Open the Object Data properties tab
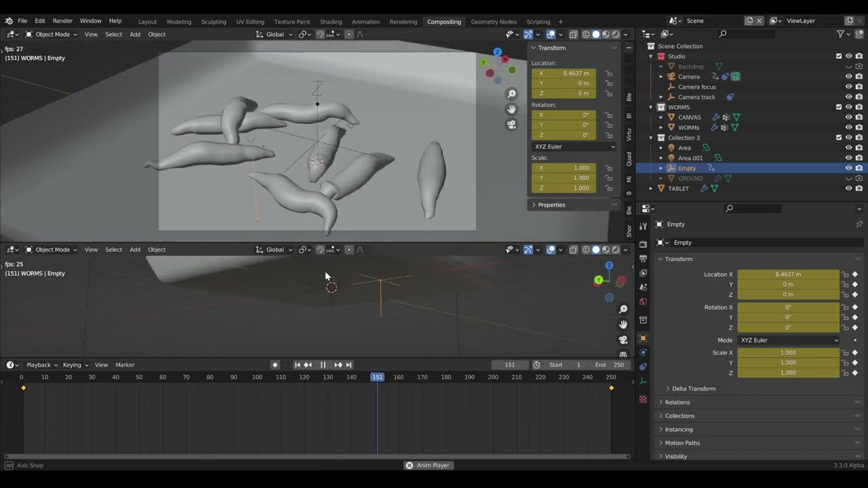This screenshot has height=488, width=868. point(643,382)
